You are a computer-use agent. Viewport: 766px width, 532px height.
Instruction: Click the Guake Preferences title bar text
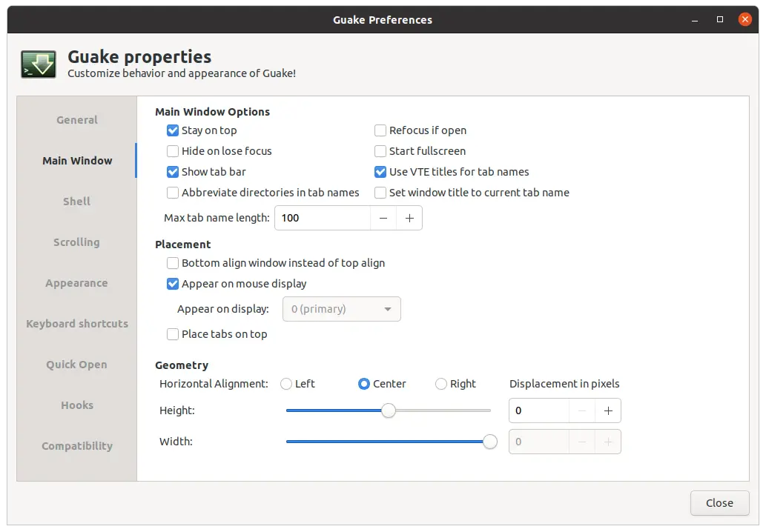point(383,20)
